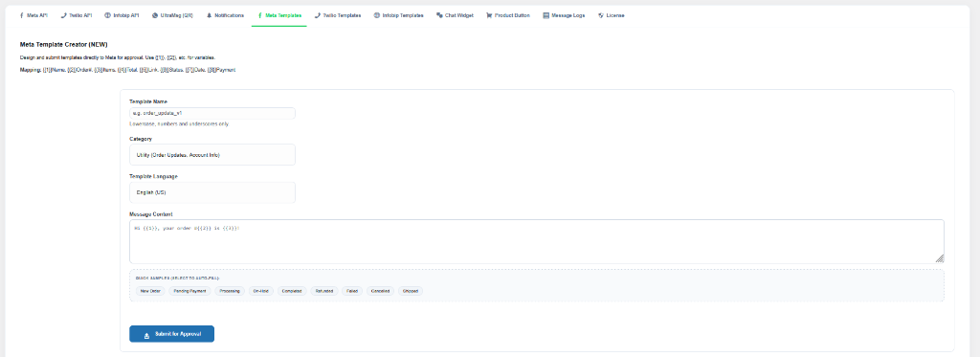Click the Submit for Approval button

(x=172, y=334)
